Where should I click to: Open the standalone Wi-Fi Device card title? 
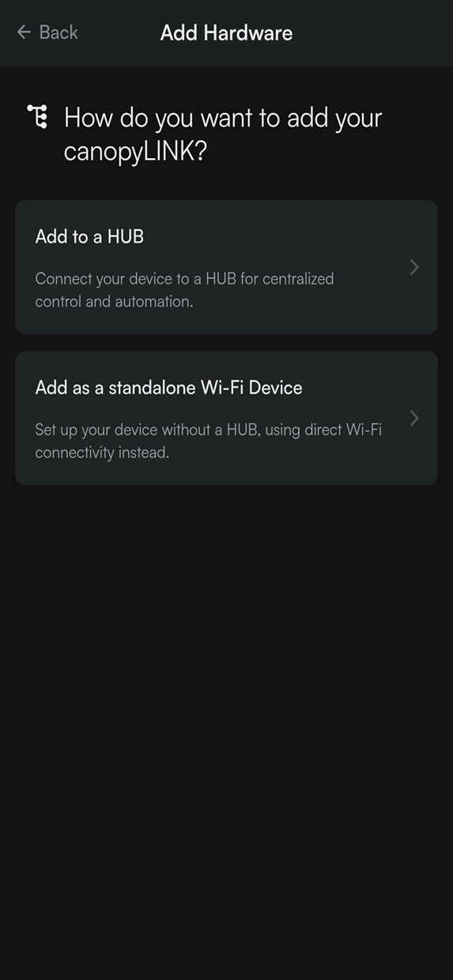(168, 387)
